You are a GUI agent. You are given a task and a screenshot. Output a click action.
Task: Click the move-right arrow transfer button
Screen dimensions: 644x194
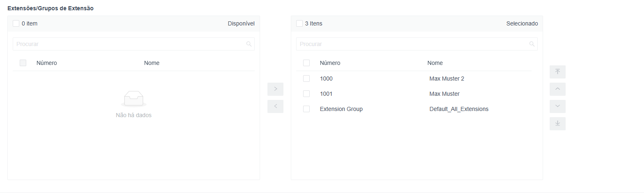[275, 89]
